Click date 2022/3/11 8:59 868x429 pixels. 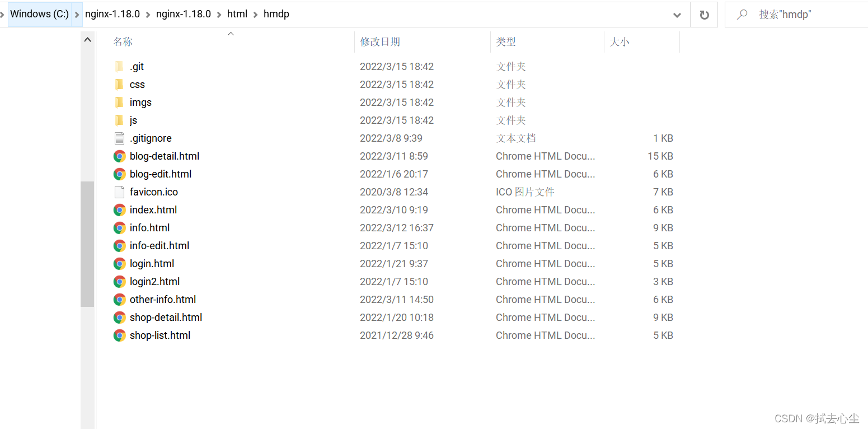[394, 156]
